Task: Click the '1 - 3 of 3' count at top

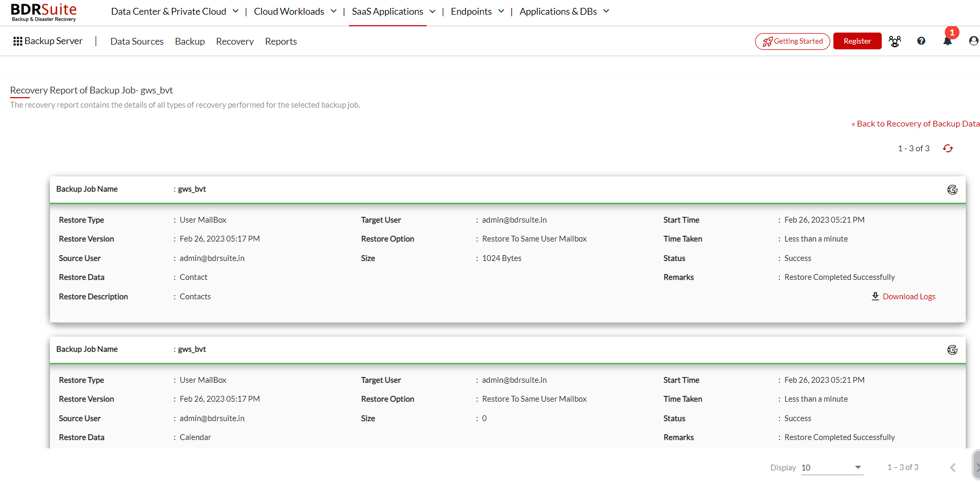Action: (914, 149)
